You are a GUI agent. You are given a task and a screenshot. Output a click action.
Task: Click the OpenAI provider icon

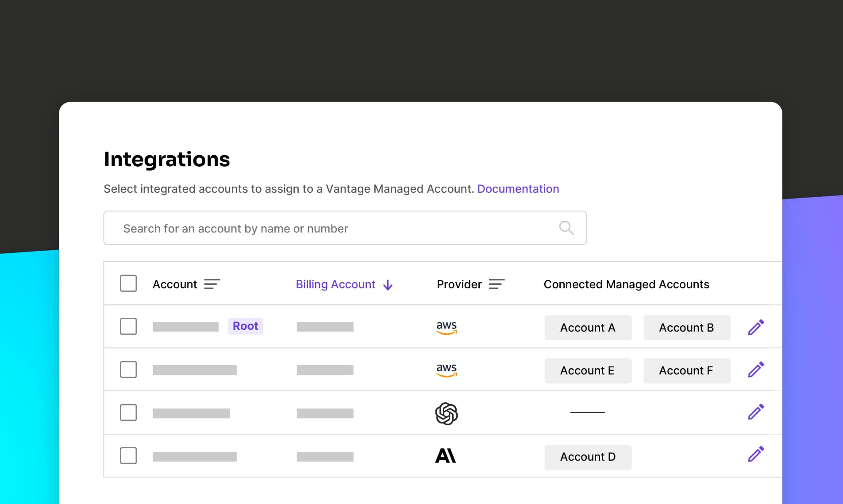447,413
